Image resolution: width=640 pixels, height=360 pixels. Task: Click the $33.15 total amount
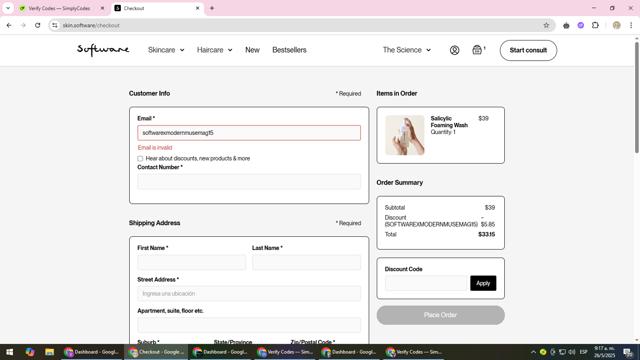pos(487,234)
